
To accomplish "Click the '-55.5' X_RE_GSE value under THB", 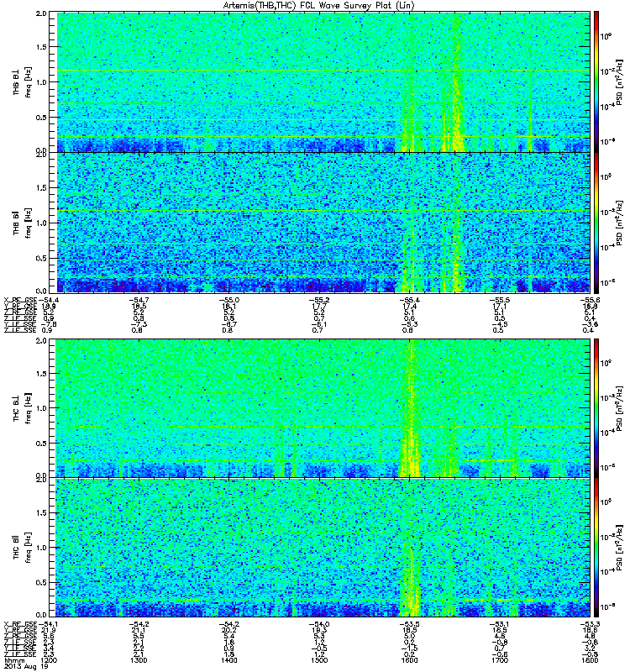I will click(x=500, y=300).
